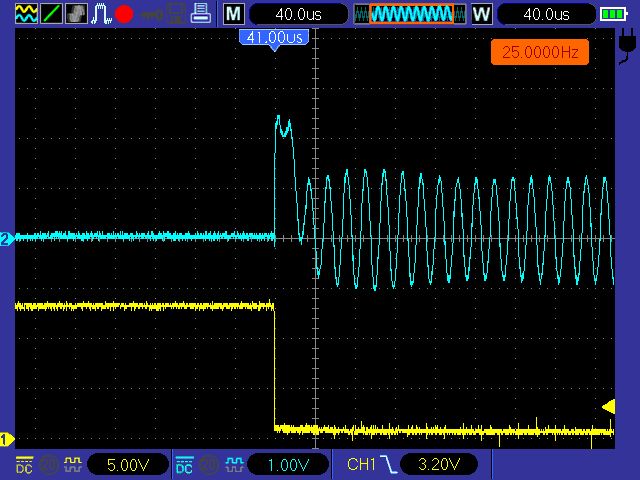Viewport: 640px width, 480px height.
Task: Open the W window timebase 40.0us field
Action: (545, 14)
